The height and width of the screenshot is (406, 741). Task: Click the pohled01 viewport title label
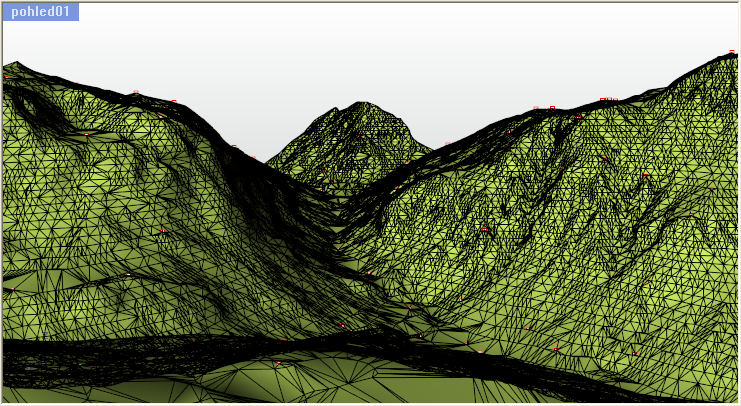(x=41, y=12)
